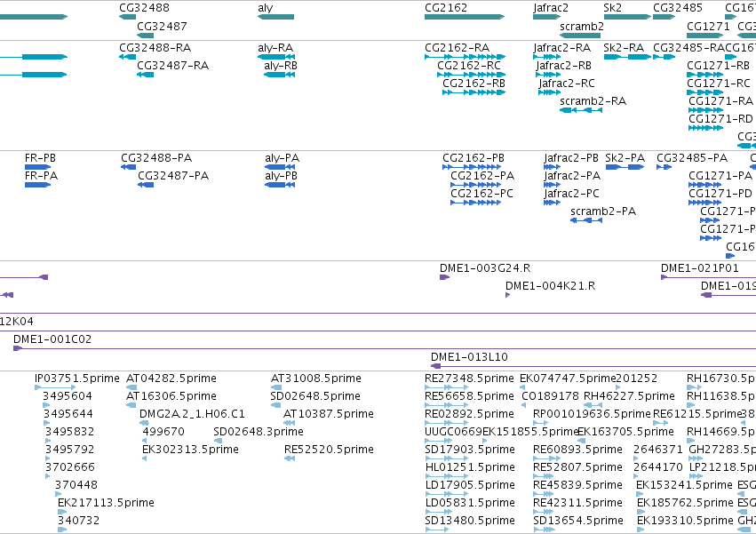The height and width of the screenshot is (534, 756).
Task: Click protein CG2162-PA
Action: [x=476, y=185]
